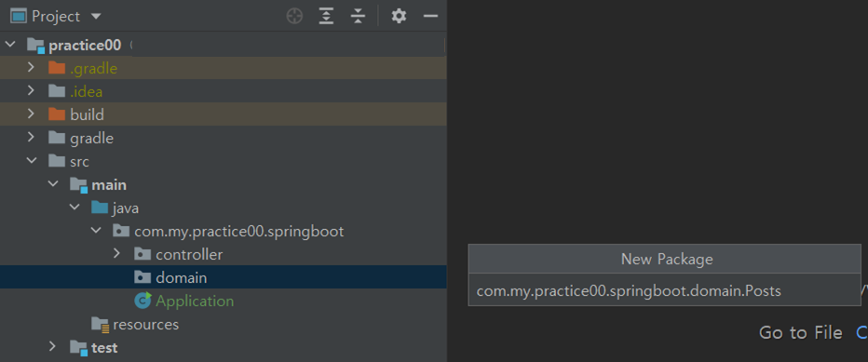This screenshot has height=362, width=868.
Task: Open the Project view dropdown
Action: click(96, 17)
